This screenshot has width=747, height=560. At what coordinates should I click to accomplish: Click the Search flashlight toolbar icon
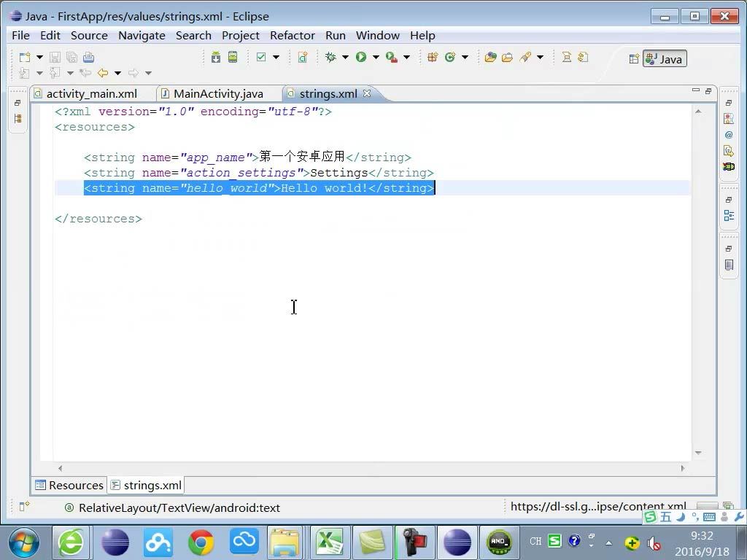pos(525,58)
